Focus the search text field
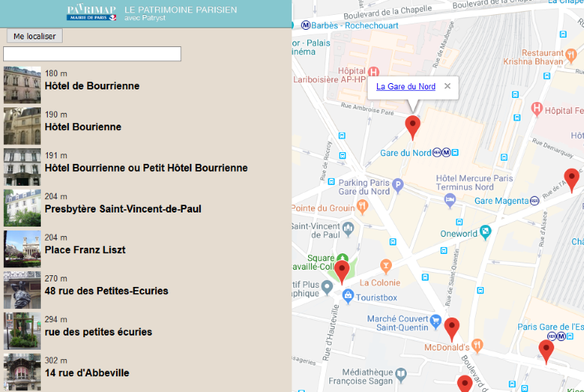This screenshot has width=584, height=392. click(92, 54)
